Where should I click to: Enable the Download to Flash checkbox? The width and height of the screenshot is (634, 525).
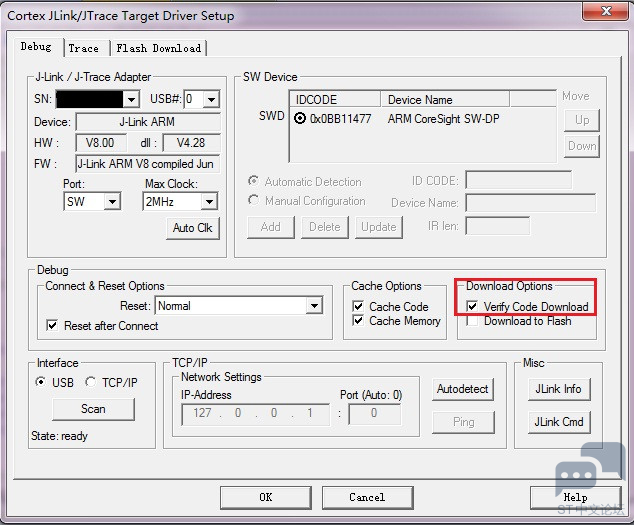[x=473, y=321]
